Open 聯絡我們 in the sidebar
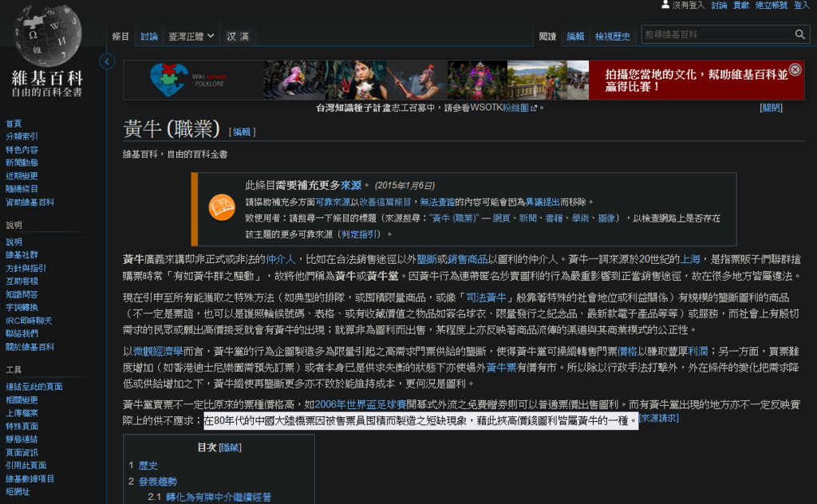The height and width of the screenshot is (504, 817). (x=22, y=334)
